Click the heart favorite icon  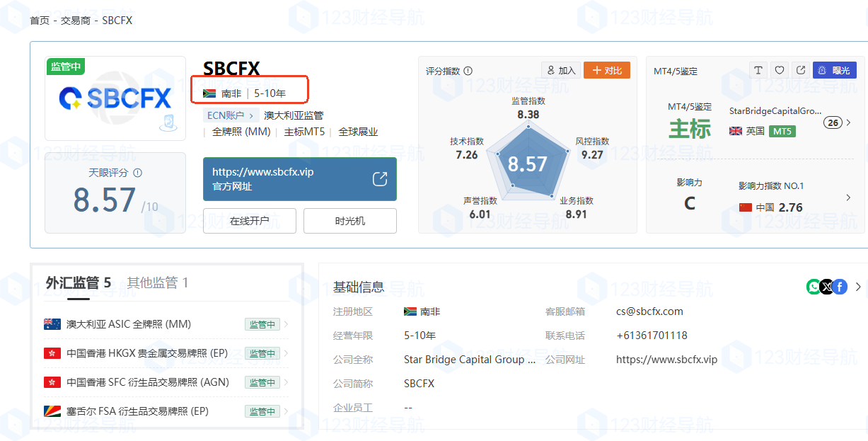[x=780, y=70]
